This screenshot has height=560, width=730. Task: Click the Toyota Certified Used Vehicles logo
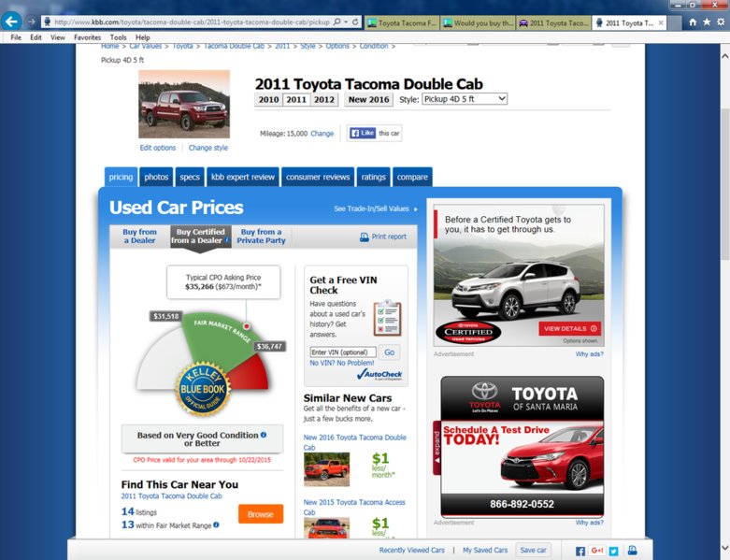pos(468,333)
